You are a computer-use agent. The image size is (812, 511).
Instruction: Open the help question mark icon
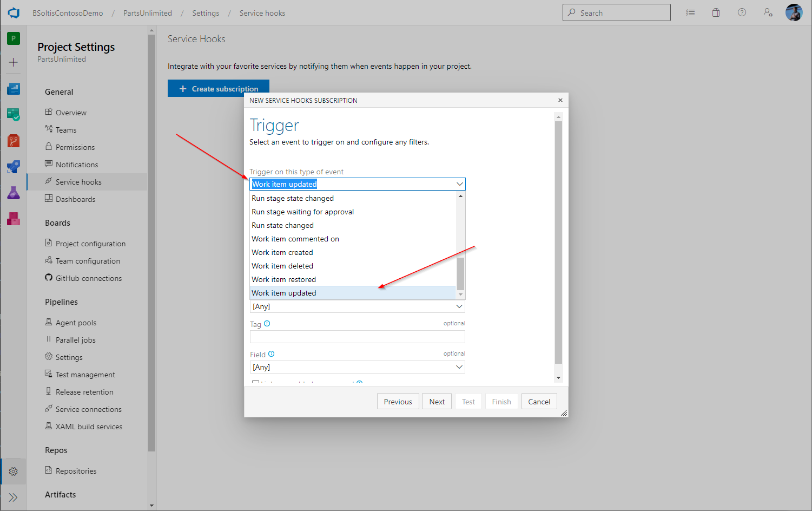pos(742,12)
